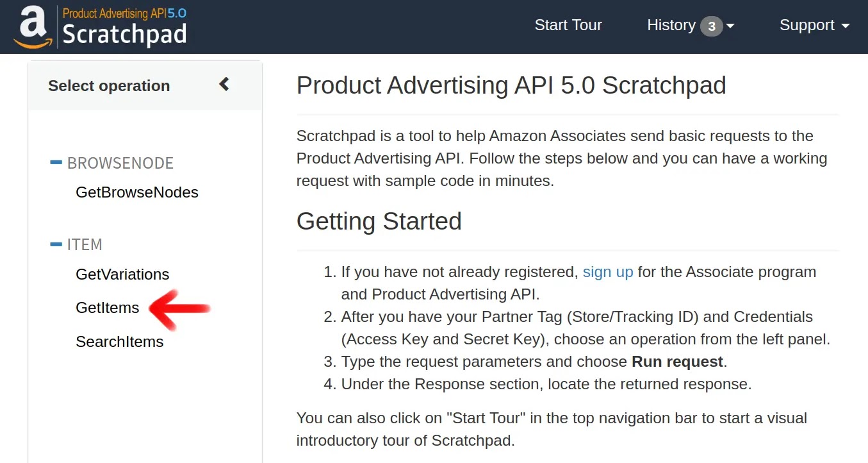
Task: Select the GetVariations operation
Action: (x=122, y=274)
